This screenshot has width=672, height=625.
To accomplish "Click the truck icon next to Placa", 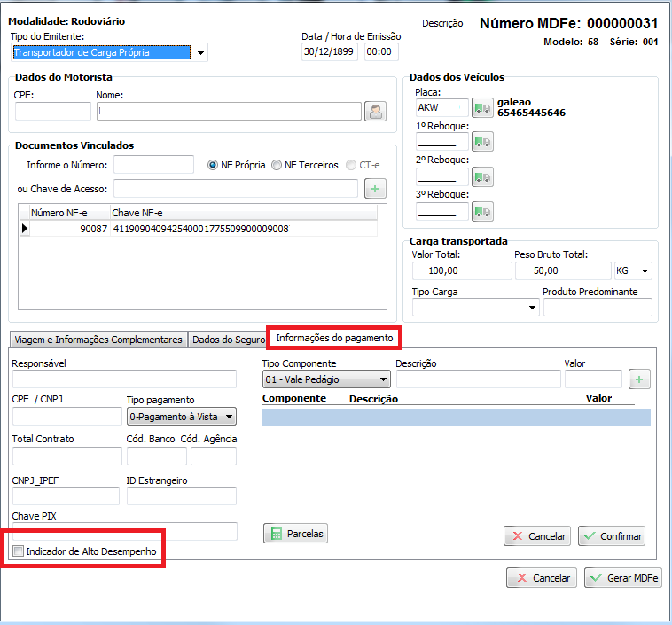I will tap(482, 108).
